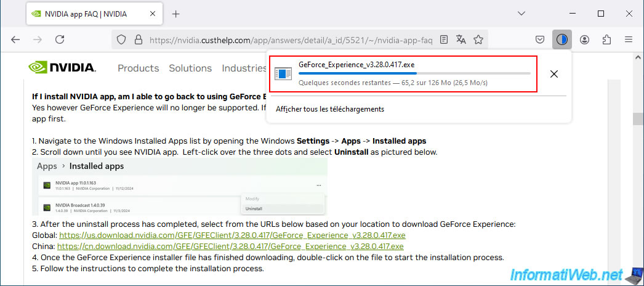Open the Global GeForce Experience download link

tap(232, 235)
